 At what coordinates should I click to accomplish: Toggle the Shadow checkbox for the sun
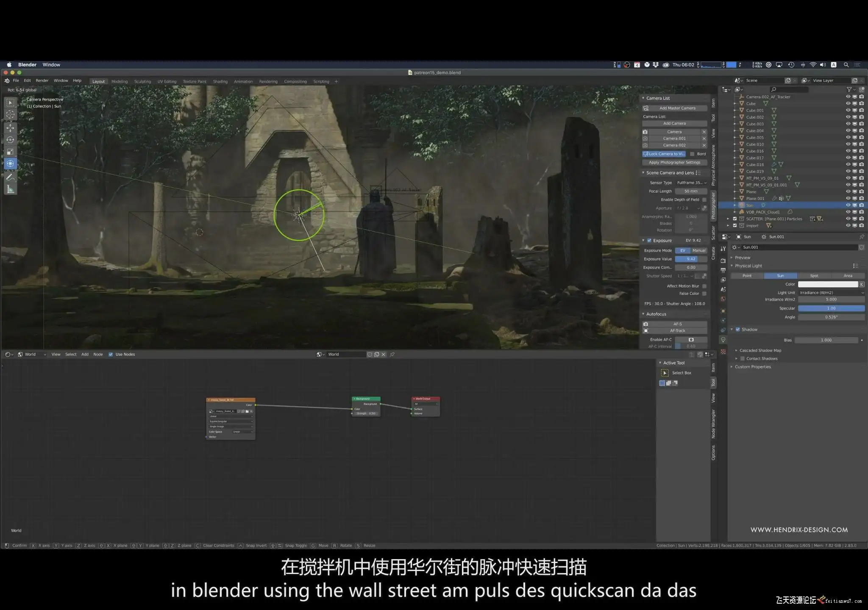[737, 330]
